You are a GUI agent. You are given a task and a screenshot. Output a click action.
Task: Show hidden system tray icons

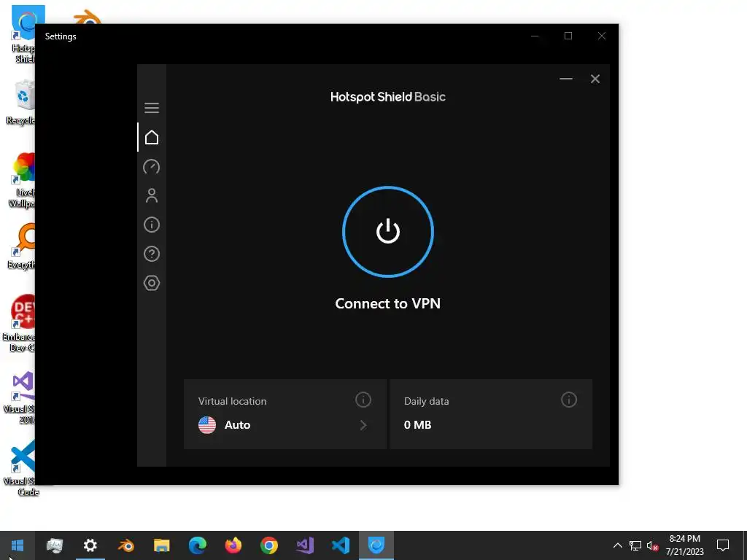pos(617,545)
